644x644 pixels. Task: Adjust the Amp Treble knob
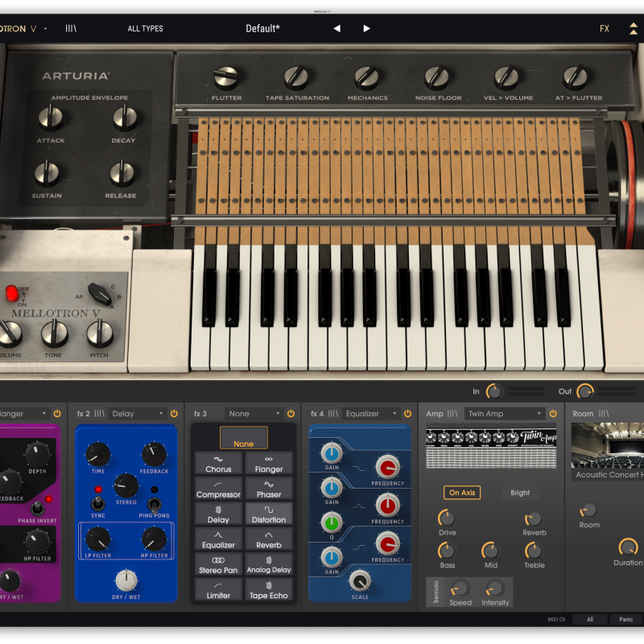click(534, 551)
